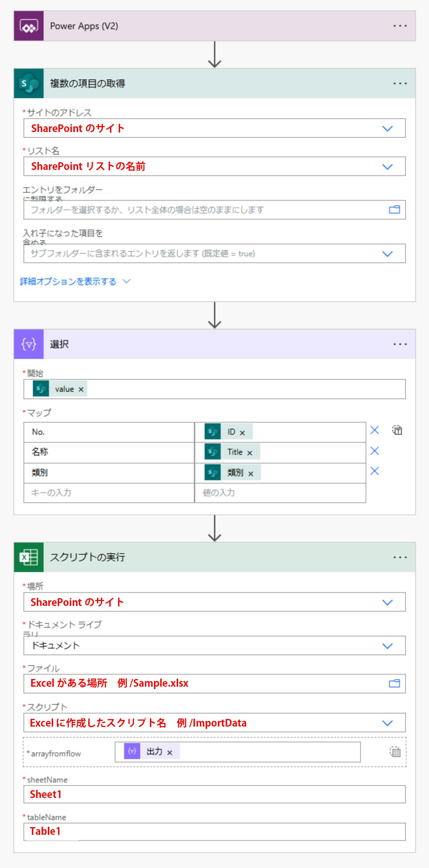
Task: Click the sheetName field with Sheet1
Action: (x=215, y=794)
